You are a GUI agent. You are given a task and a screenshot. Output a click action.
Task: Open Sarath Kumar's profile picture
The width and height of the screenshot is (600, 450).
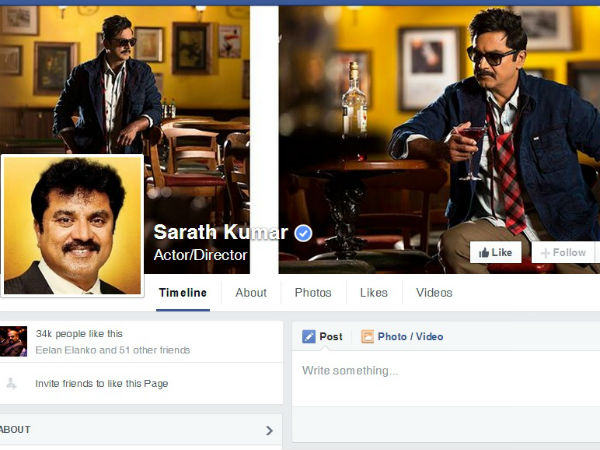[72, 225]
